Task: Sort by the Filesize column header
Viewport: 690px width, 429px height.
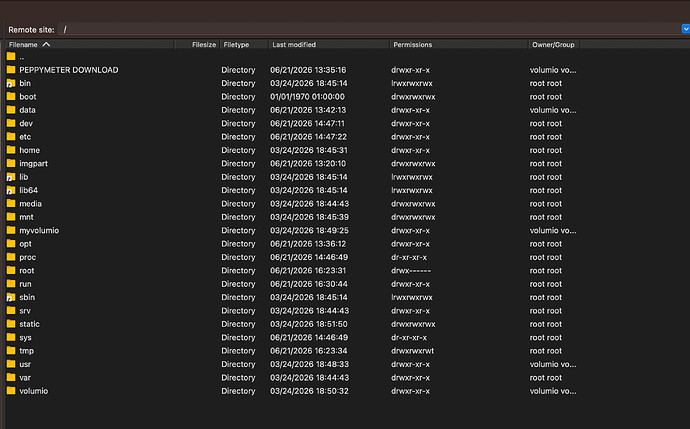Action: (x=197, y=44)
